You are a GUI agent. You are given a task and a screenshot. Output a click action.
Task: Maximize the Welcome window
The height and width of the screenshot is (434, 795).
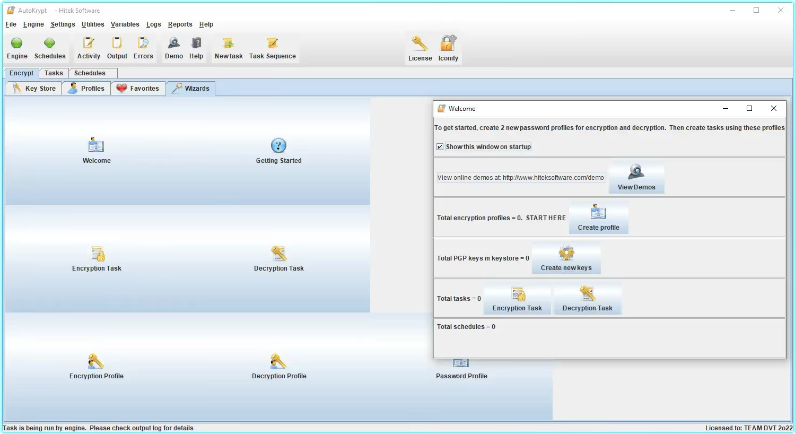749,108
